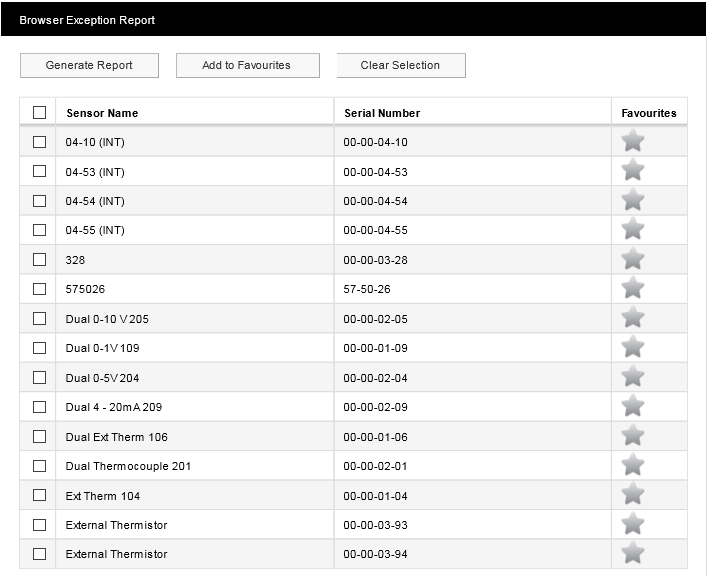Image resolution: width=711 pixels, height=576 pixels.
Task: Star External Thermistor with serial 00-00-03-94
Action: click(632, 553)
